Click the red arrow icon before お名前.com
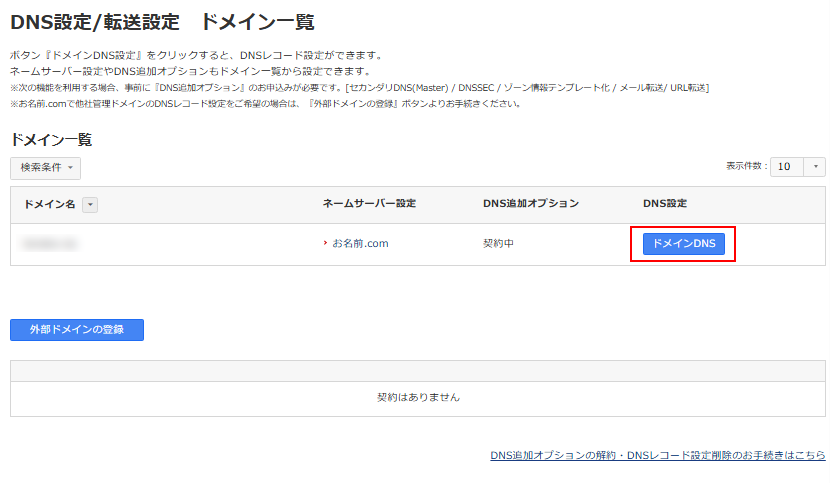 pos(325,244)
